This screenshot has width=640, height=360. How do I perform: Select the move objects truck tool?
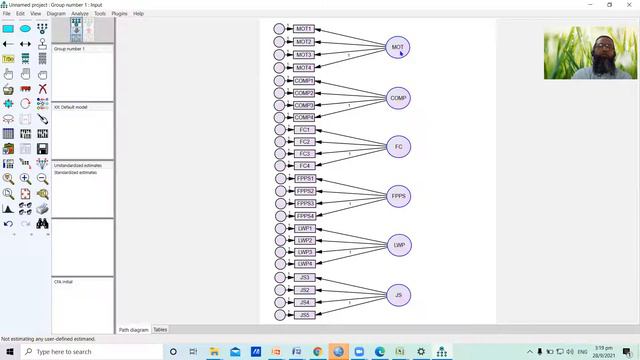click(25, 89)
